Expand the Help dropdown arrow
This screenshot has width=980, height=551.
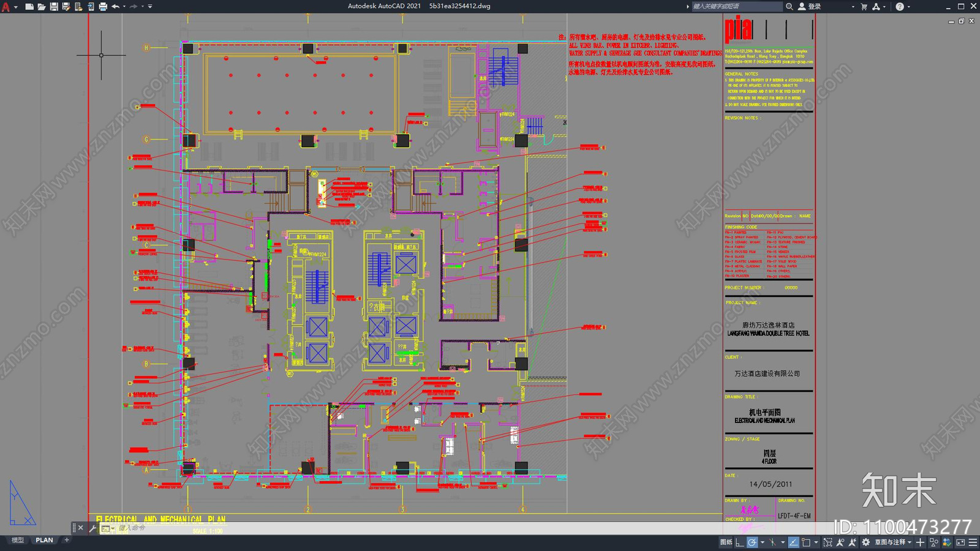pyautogui.click(x=908, y=7)
